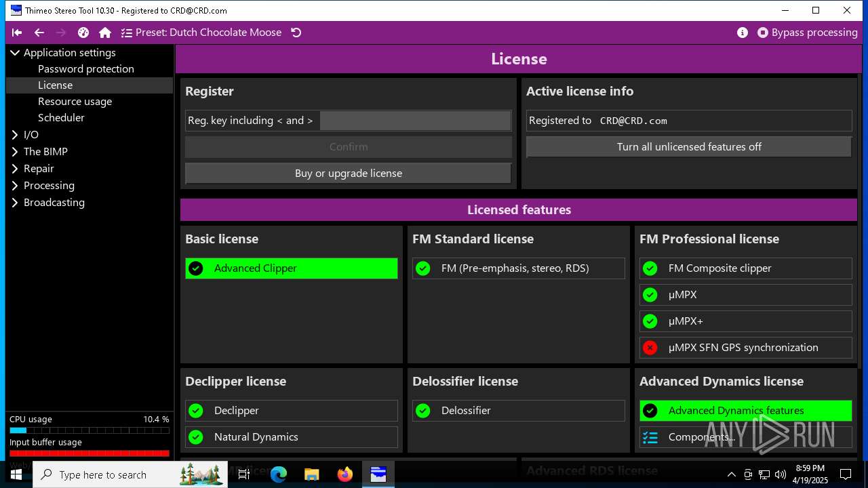The width and height of the screenshot is (868, 488).
Task: Click the info icon in top bar
Action: [x=743, y=33]
